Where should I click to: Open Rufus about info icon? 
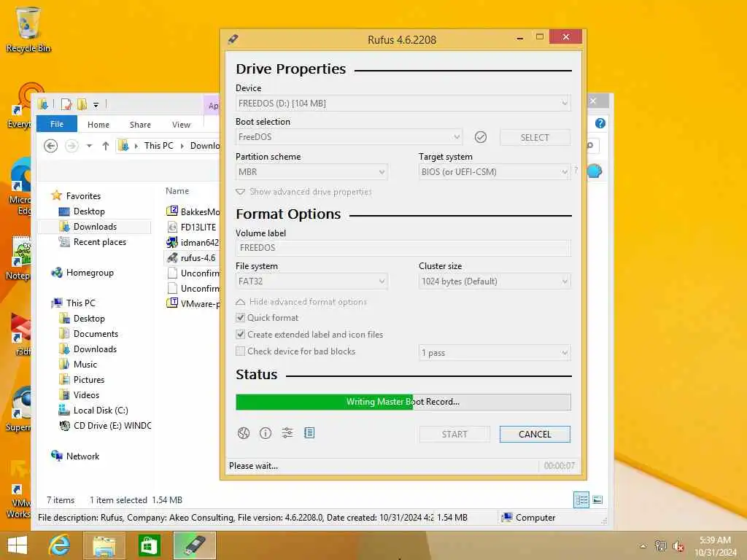coord(266,433)
